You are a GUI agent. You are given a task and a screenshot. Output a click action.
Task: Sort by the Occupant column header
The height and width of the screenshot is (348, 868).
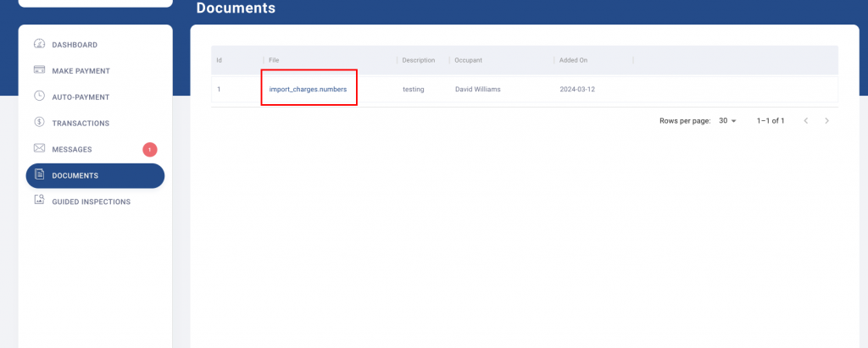point(469,60)
